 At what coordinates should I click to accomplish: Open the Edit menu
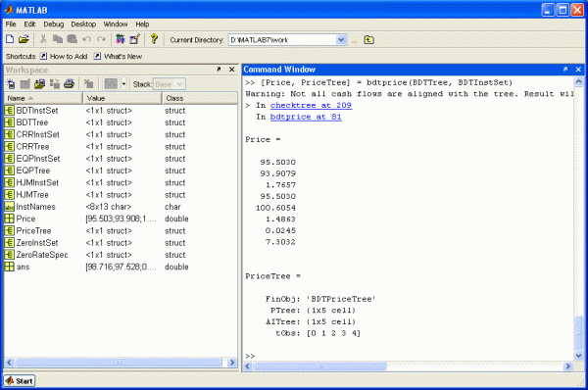[x=29, y=24]
